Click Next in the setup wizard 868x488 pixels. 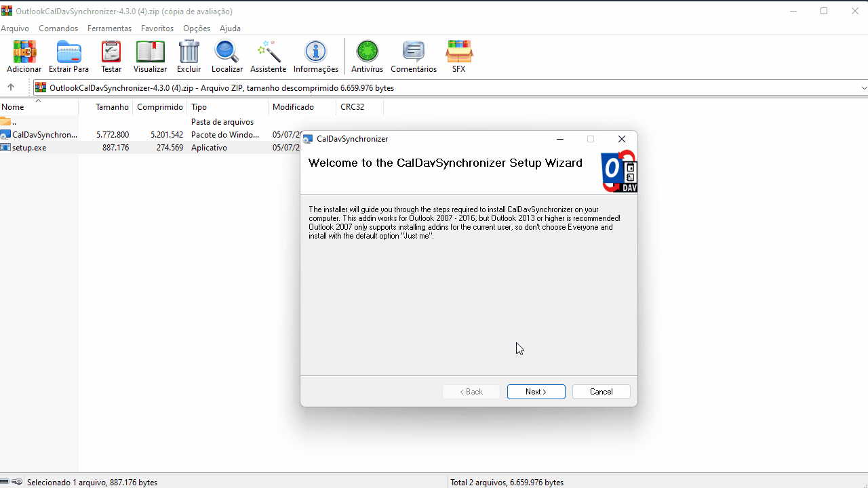[x=536, y=392]
